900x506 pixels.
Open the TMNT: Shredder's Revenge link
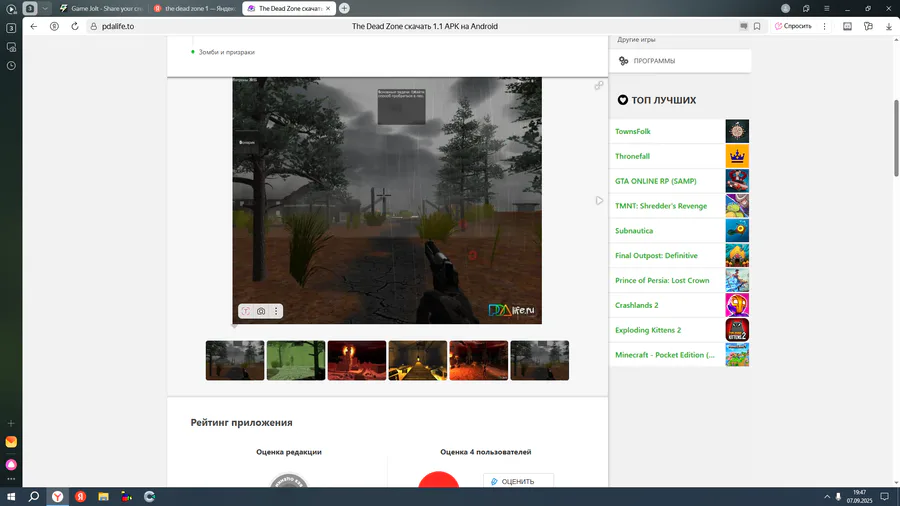661,206
